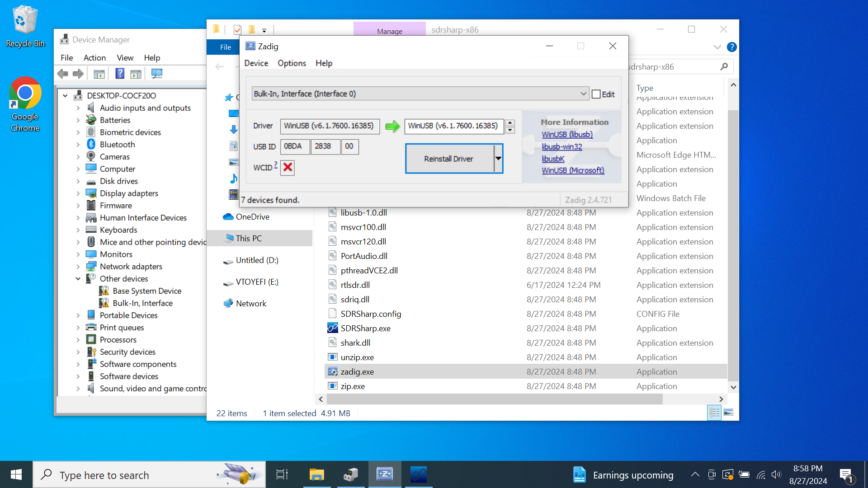The image size is (868, 488).
Task: Click the Scan for hardware changes toolbar icon
Action: pos(157,74)
